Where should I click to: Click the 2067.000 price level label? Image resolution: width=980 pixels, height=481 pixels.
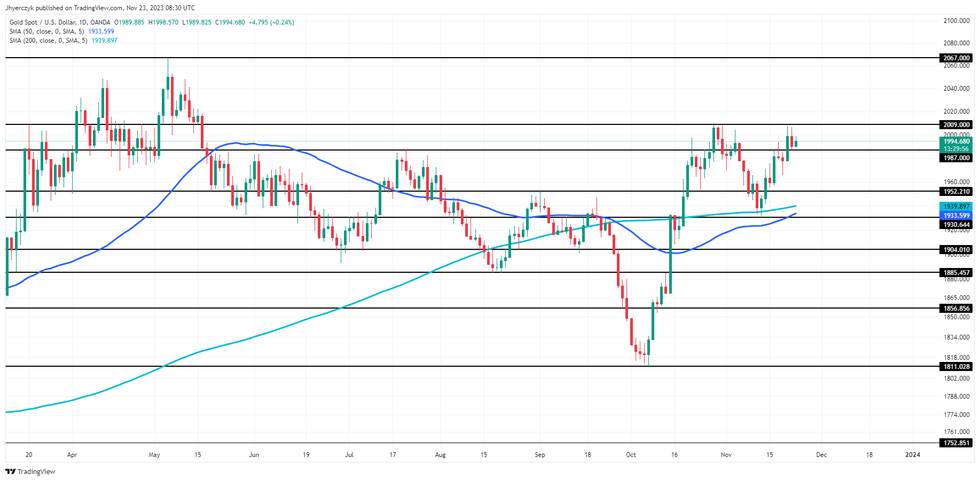click(x=956, y=58)
